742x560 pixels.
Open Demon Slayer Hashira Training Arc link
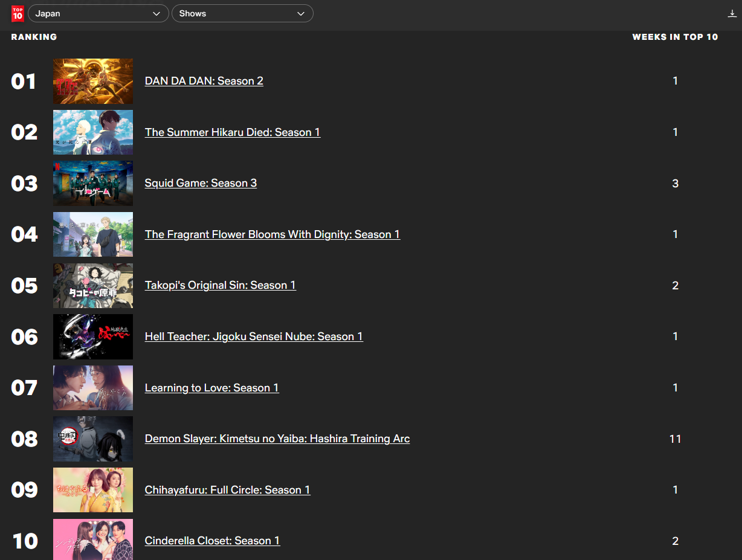point(277,439)
